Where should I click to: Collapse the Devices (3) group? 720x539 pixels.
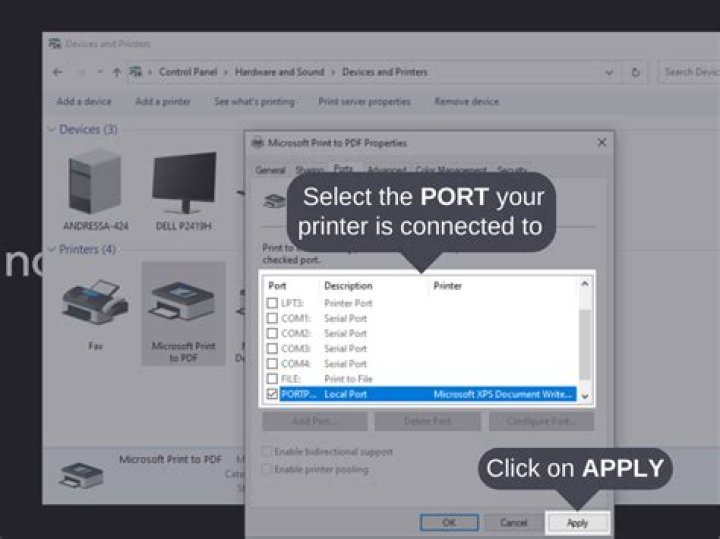click(x=51, y=129)
